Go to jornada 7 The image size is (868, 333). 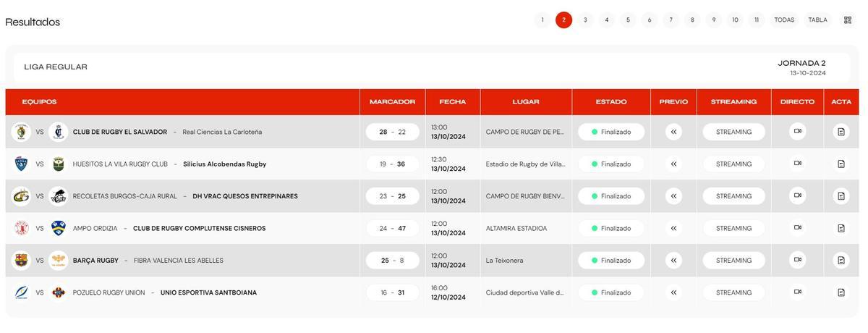pyautogui.click(x=671, y=20)
